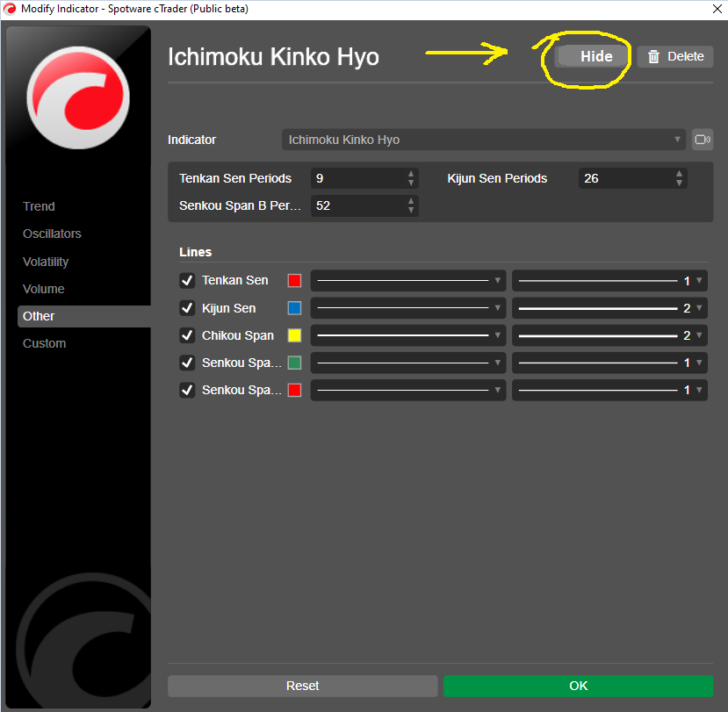Screen dimensions: 728x712
Task: Close the Modify Indicator window
Action: coord(717,10)
